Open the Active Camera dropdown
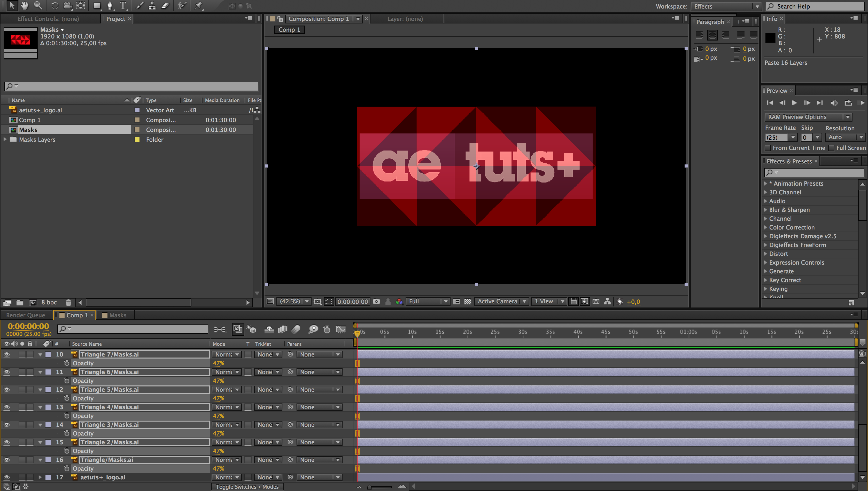 501,302
